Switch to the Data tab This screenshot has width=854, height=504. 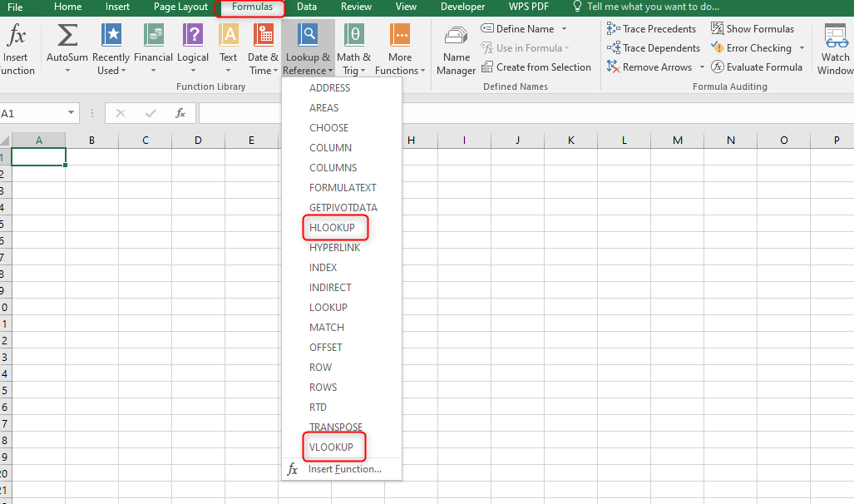pos(307,7)
